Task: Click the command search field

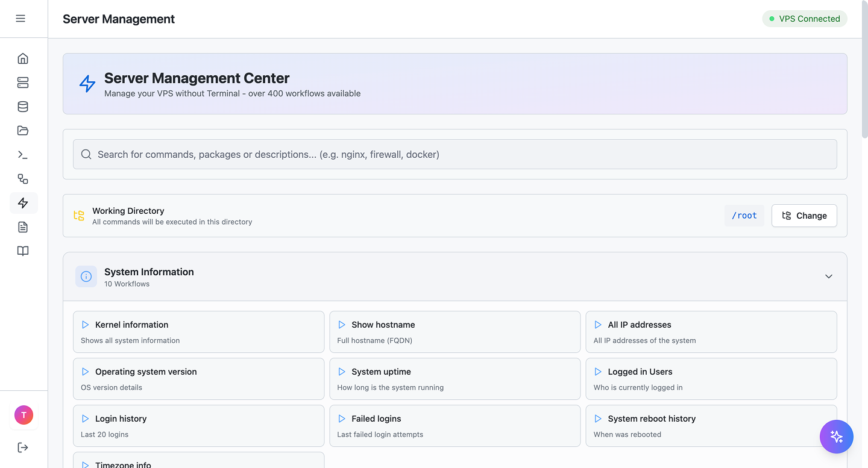Action: click(x=454, y=154)
